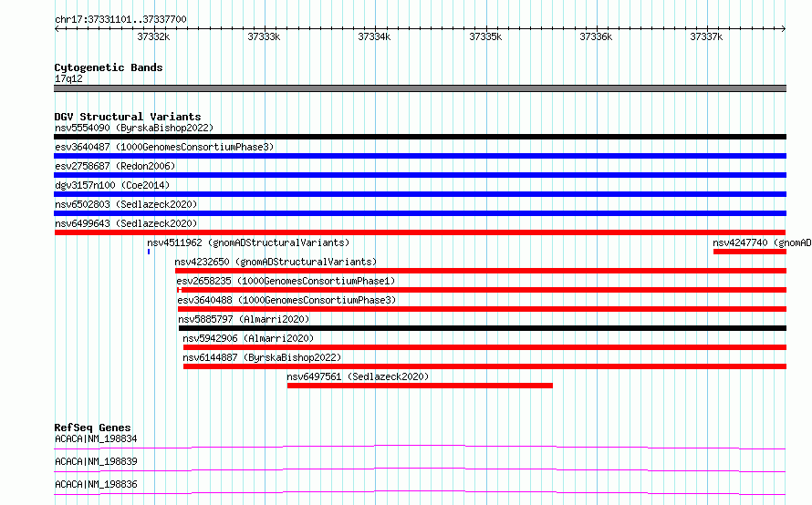Screen dimensions: 812x505
Task: Click esv3640488 (1000GenomesConsortiumPhase3) label
Action: coord(286,300)
